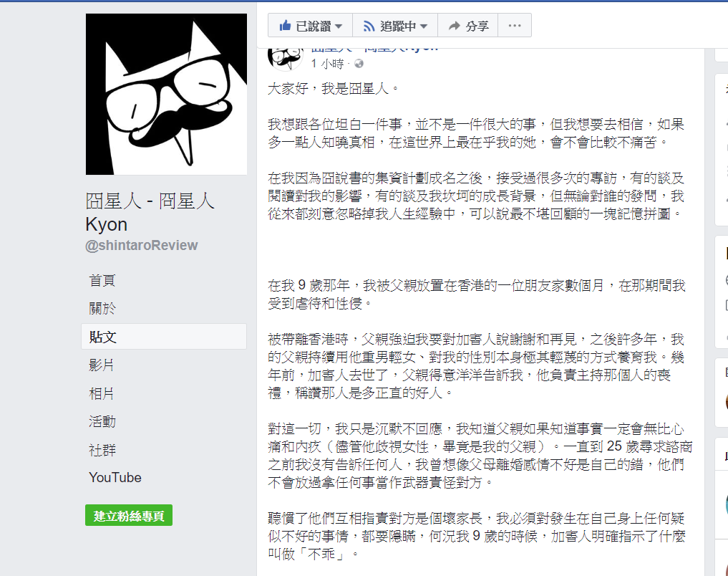Click the small post author avatar
728x576 pixels.
(285, 57)
